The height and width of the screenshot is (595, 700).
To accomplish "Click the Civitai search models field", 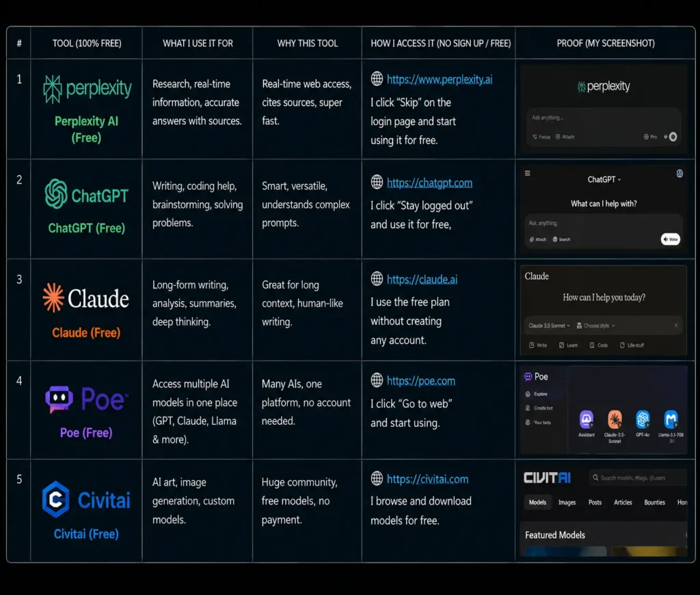I will click(x=638, y=477).
